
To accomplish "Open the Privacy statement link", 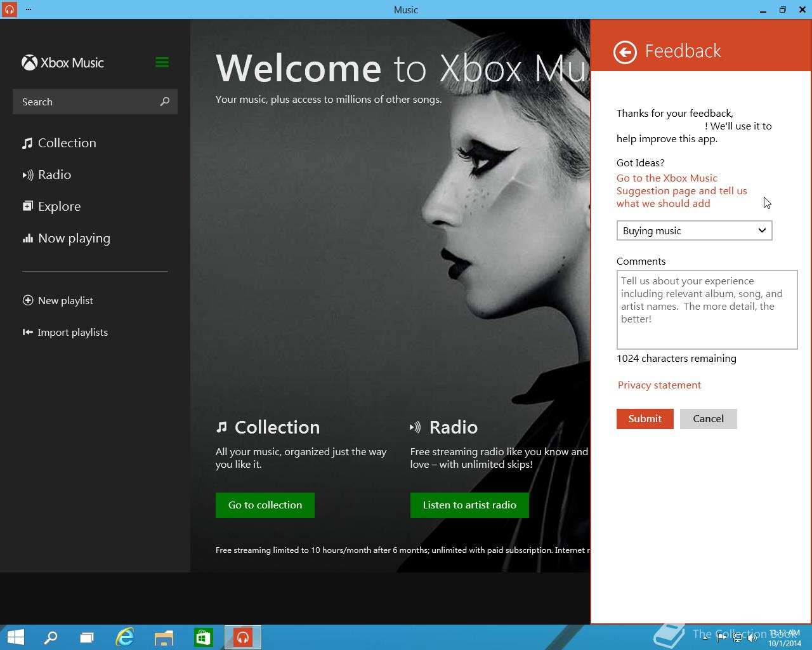I will click(x=659, y=385).
